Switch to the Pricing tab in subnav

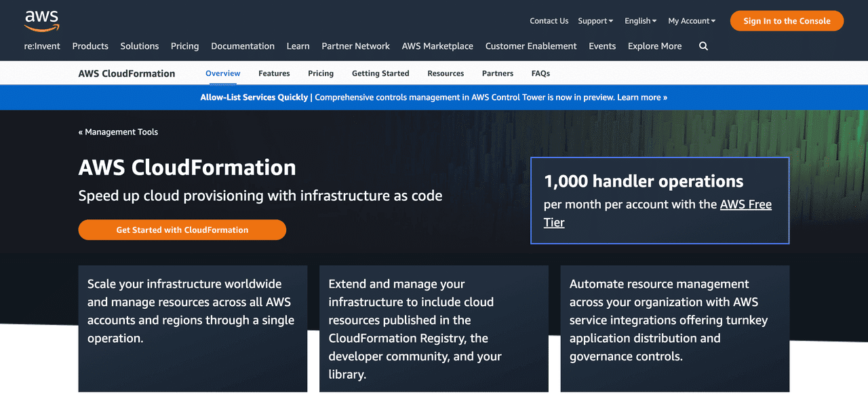tap(321, 73)
